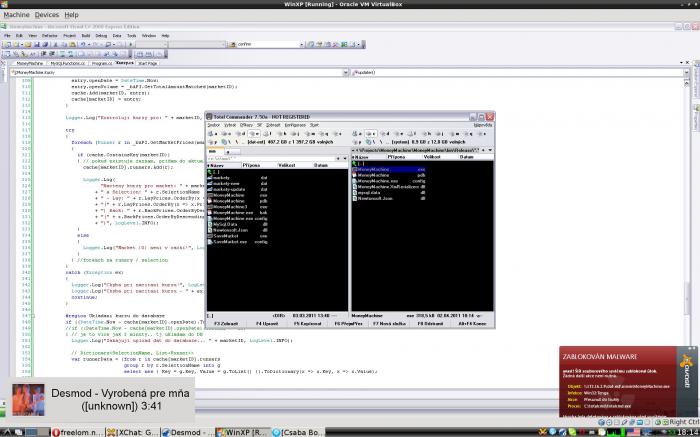700x437 pixels.
Task: Switch to Program.cs editor tab
Action: pyautogui.click(x=102, y=63)
